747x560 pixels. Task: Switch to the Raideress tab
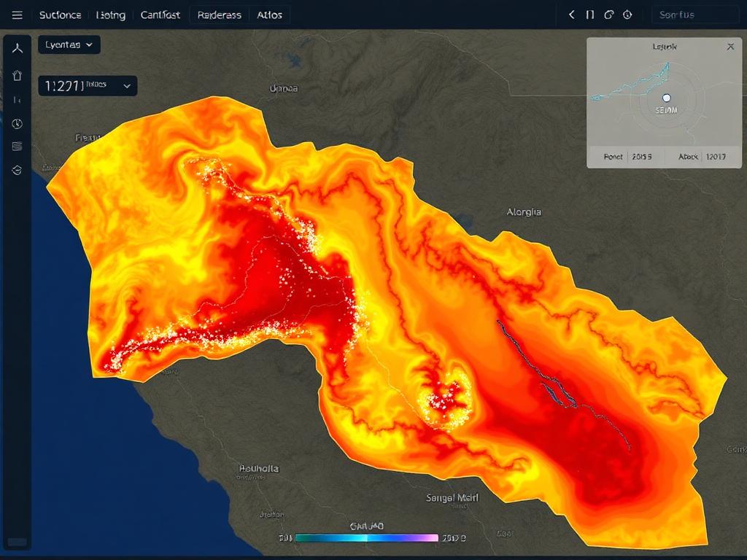[219, 15]
